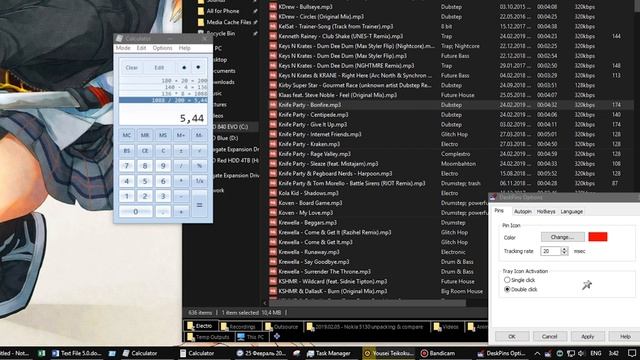Click the plus-minus sign key in Calculator
This screenshot has height=360, width=640.
coord(181,151)
